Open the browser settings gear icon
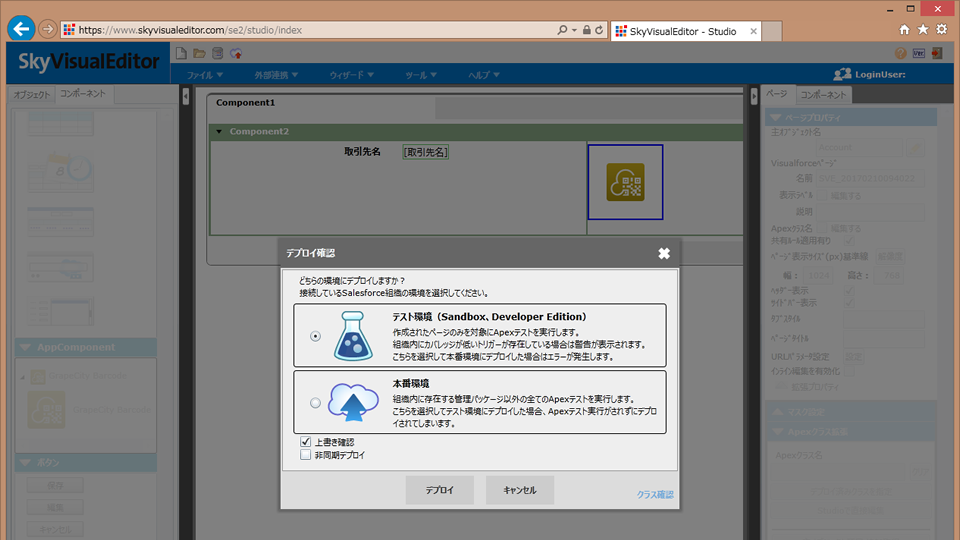The height and width of the screenshot is (540, 960). pos(942,29)
